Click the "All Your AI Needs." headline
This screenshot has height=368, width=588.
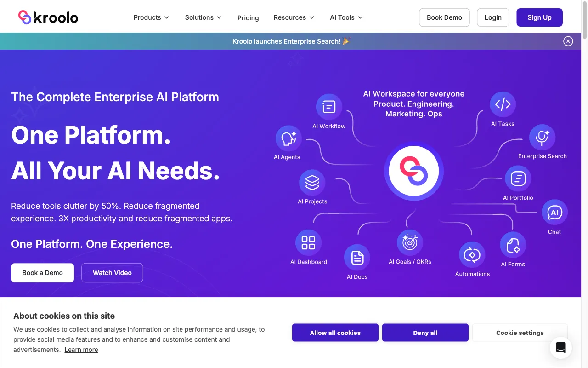click(116, 171)
